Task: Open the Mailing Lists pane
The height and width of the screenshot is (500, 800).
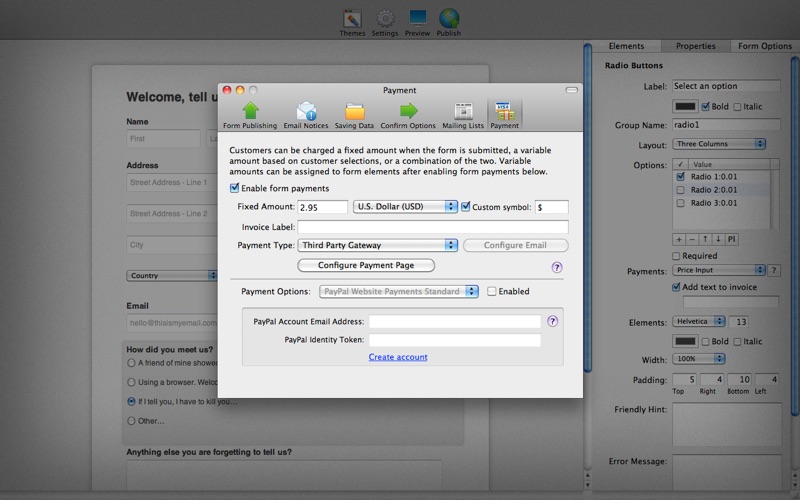Action: [x=462, y=115]
